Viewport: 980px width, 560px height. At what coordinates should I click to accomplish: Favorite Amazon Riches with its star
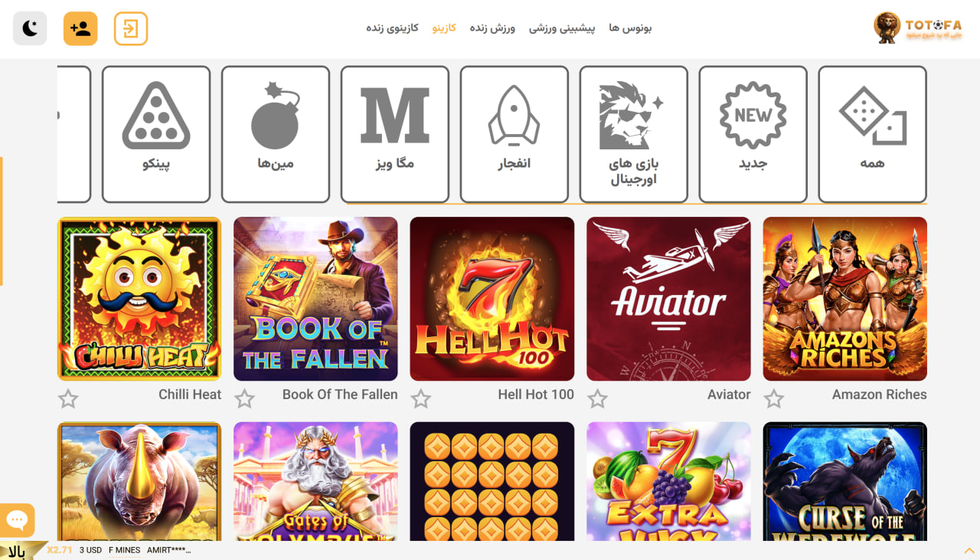pos(774,398)
